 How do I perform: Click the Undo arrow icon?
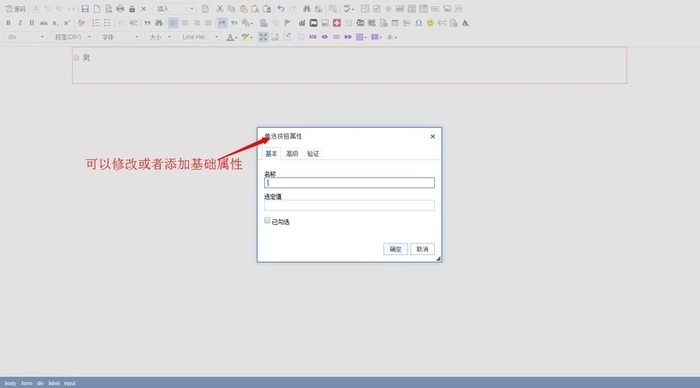tap(281, 9)
